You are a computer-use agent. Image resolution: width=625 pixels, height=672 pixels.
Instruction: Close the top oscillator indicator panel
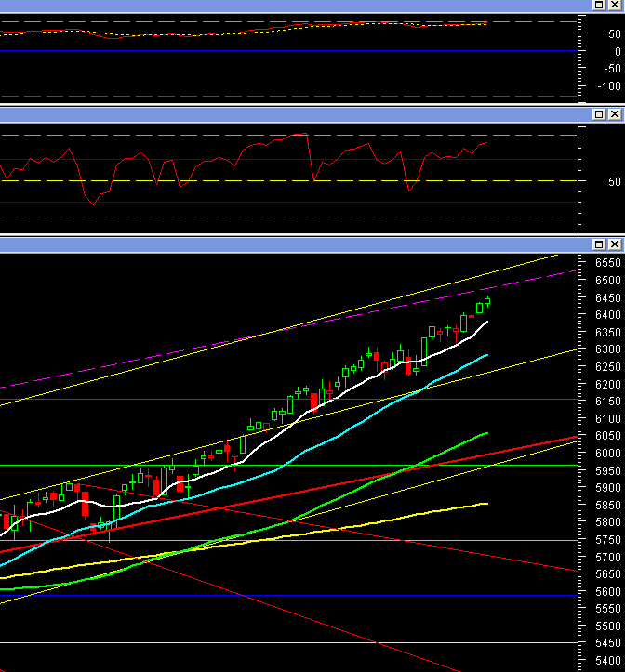(x=615, y=6)
